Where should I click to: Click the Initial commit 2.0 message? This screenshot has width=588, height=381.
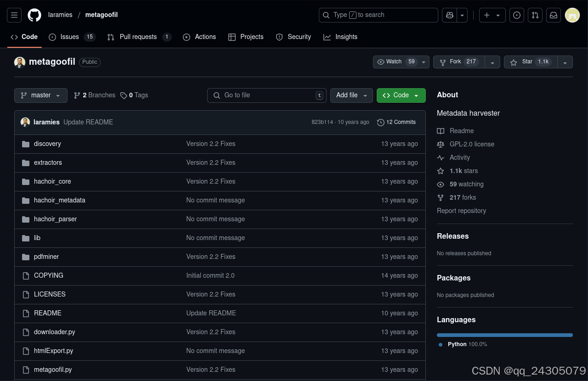(210, 275)
